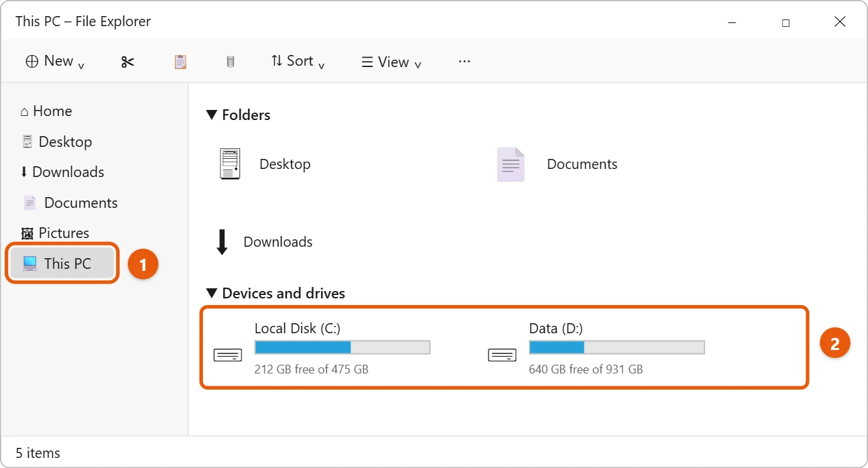Viewport: 868px width, 468px height.
Task: Click "5 items" in the status bar
Action: pos(38,453)
